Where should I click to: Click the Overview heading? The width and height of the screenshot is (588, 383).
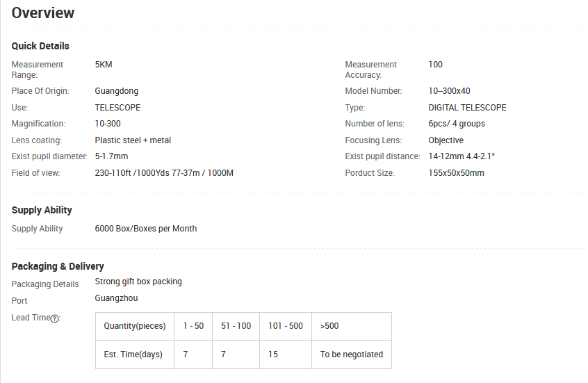[x=43, y=13]
